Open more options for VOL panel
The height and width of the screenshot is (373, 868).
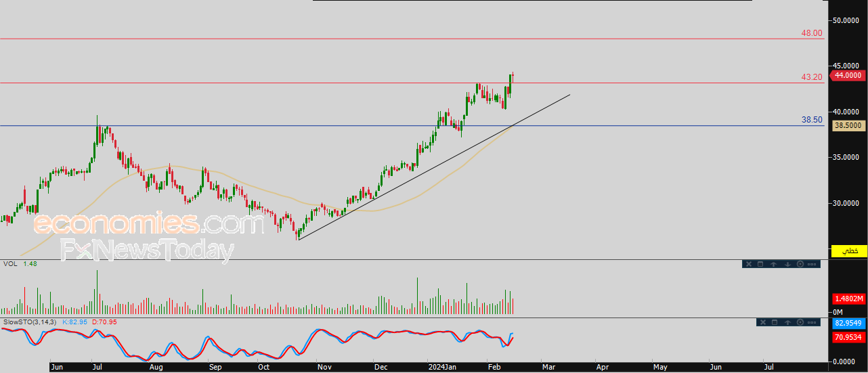point(812,264)
